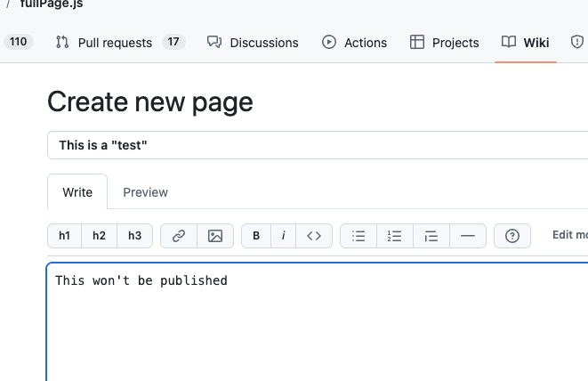This screenshot has width=588, height=381.
Task: Insert heading with the h3 button
Action: 134,236
